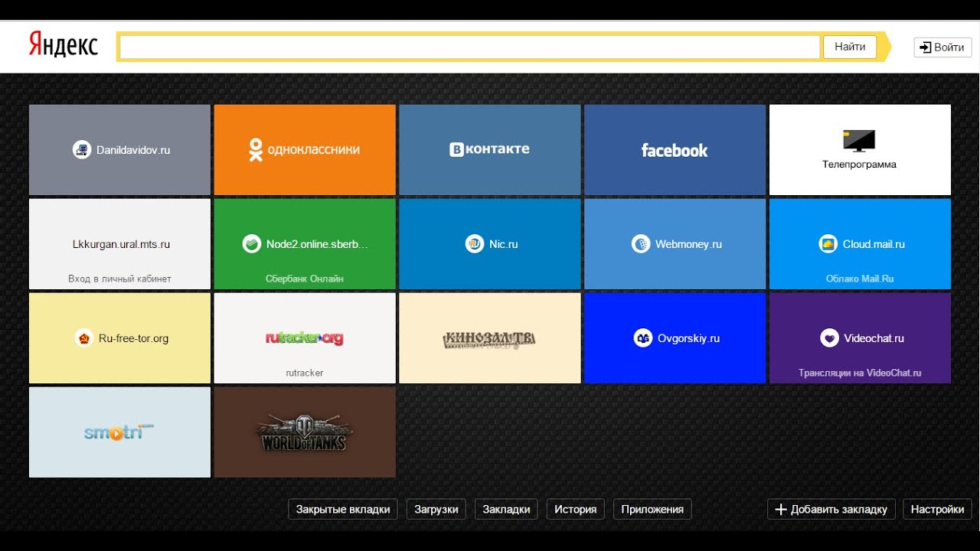
Task: Click the Ovgorskiy.ru label
Action: coord(689,338)
